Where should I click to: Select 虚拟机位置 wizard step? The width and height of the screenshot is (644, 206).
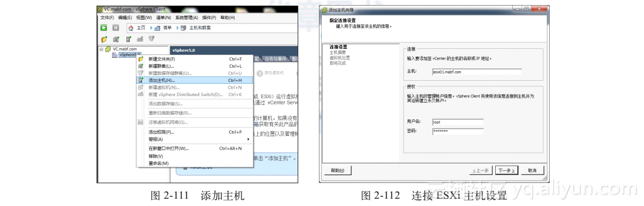point(340,58)
